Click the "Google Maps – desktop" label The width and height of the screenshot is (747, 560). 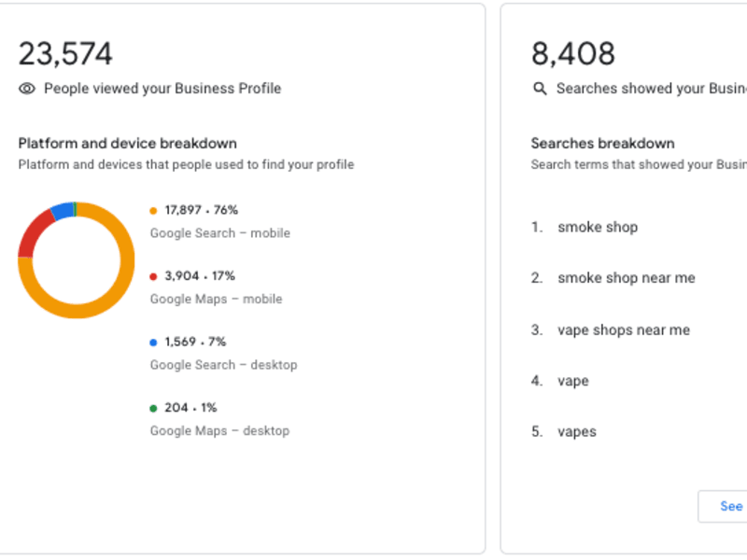point(219,431)
